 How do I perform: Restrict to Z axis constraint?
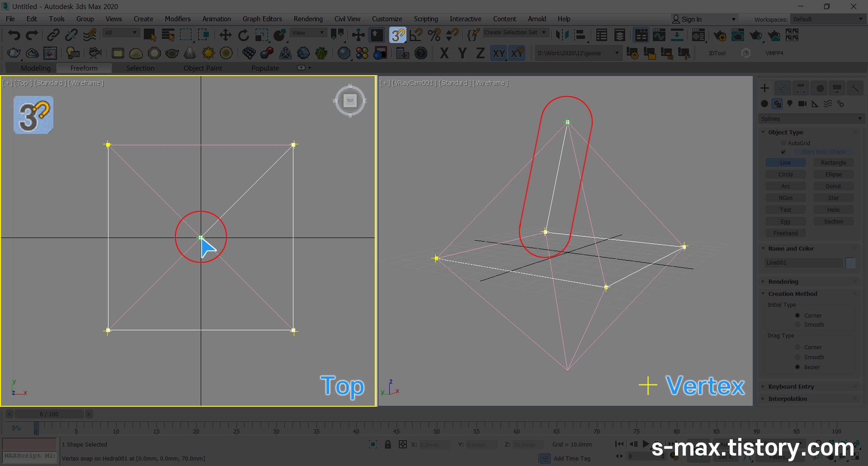[x=480, y=53]
